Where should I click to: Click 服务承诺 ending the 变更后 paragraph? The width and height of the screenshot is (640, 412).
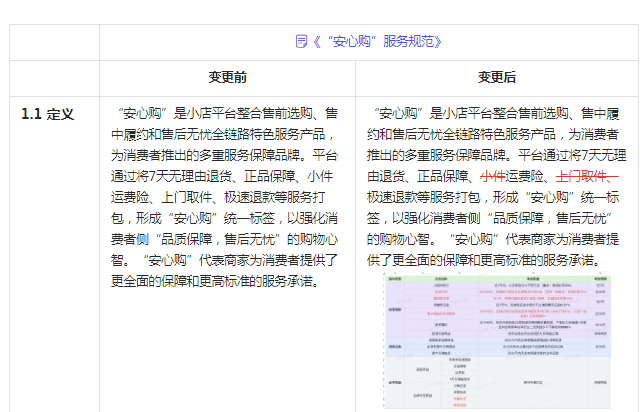point(562,260)
